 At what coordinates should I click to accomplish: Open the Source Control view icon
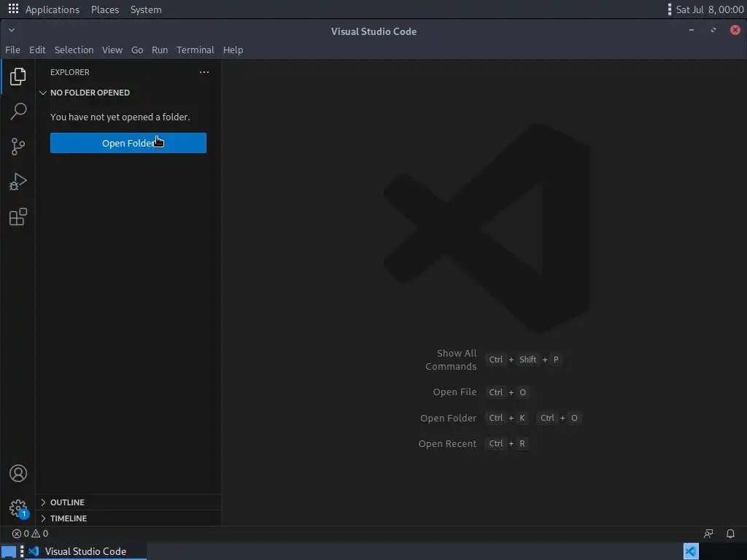click(18, 147)
